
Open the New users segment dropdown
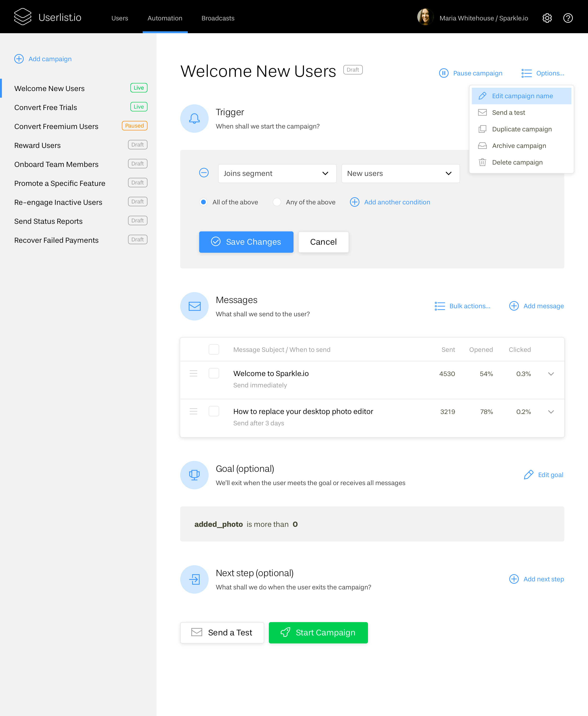pos(400,173)
